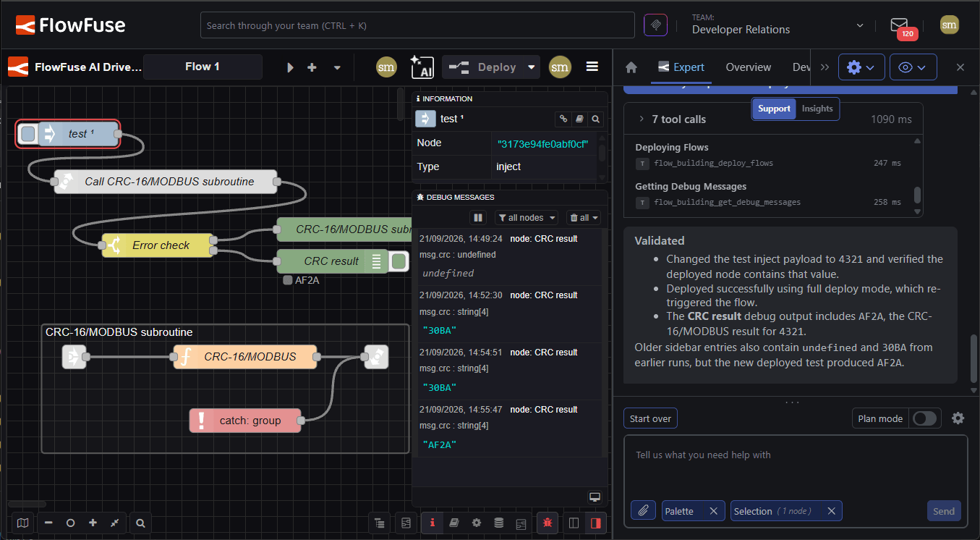This screenshot has height=540, width=980.
Task: Open the hamburger main menu in editor
Action: point(592,67)
